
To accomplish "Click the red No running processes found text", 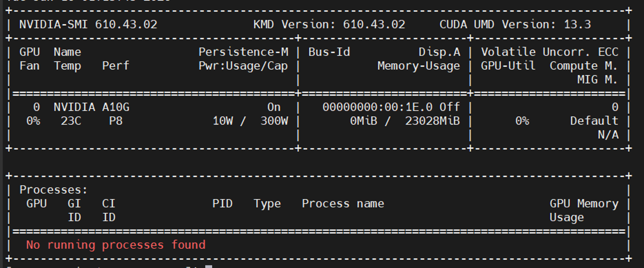I will (x=115, y=245).
